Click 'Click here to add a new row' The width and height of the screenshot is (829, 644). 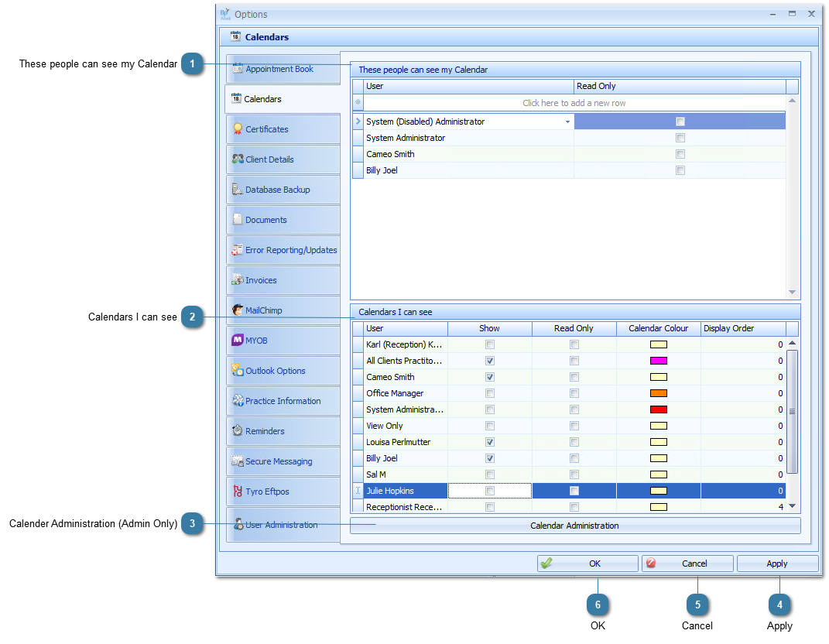[x=574, y=103]
